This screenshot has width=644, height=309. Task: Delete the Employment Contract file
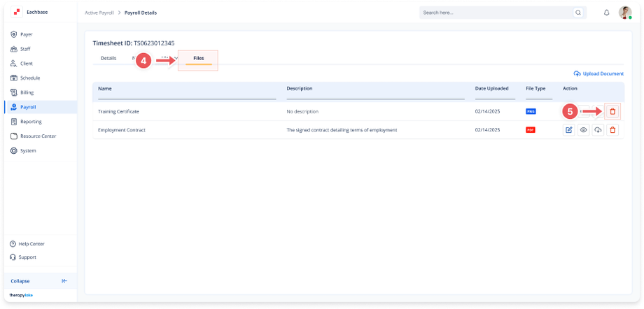point(612,130)
